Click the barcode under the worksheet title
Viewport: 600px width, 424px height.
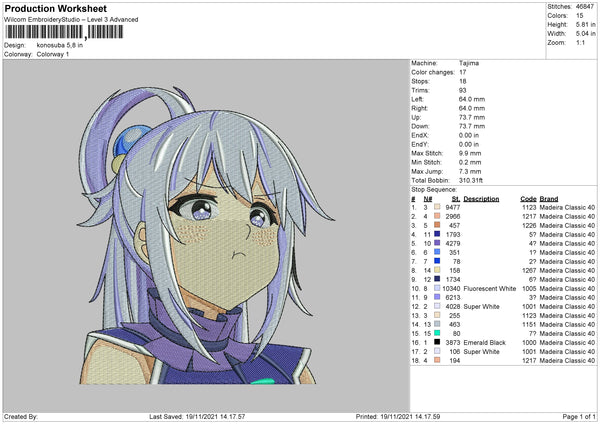64,32
